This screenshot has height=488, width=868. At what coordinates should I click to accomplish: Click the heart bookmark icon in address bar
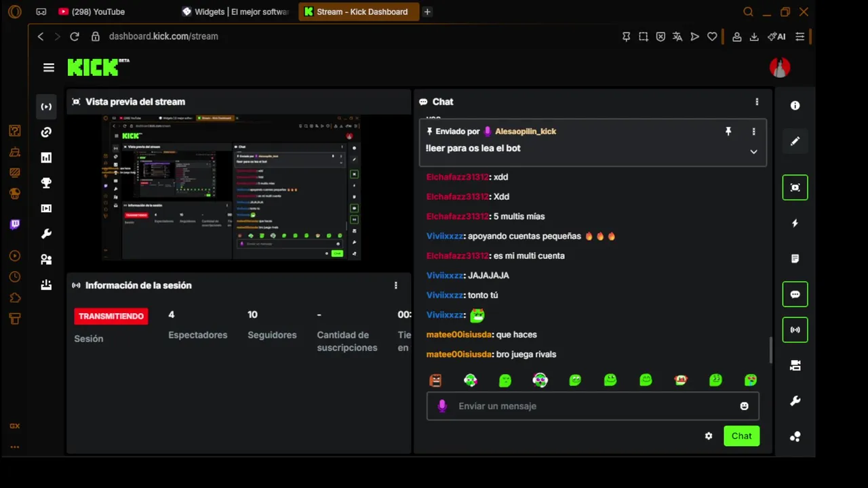712,37
